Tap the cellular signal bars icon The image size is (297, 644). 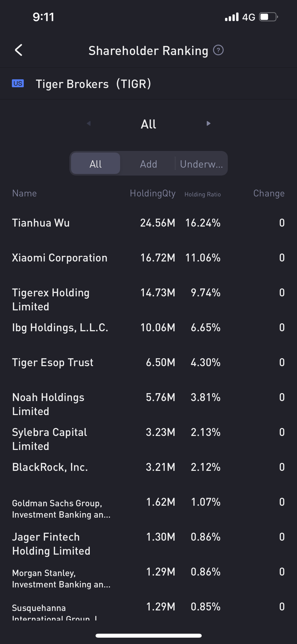coord(232,17)
